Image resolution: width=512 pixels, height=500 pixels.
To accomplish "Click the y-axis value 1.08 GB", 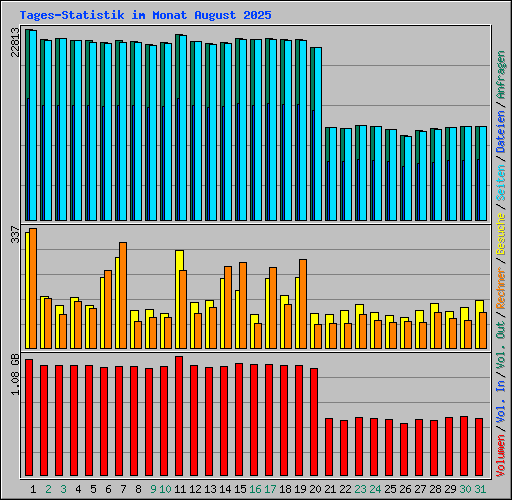I will (x=15, y=375).
